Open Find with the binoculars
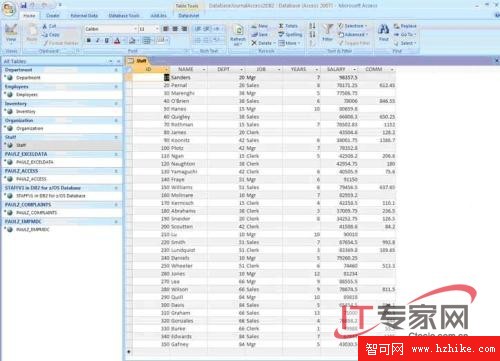Screen dimensions: 500x361 click(x=384, y=33)
